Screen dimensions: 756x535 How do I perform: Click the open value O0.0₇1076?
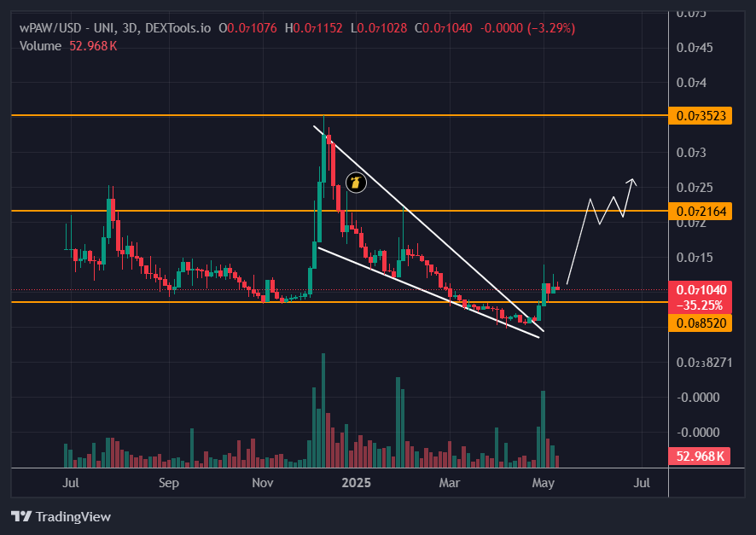247,28
